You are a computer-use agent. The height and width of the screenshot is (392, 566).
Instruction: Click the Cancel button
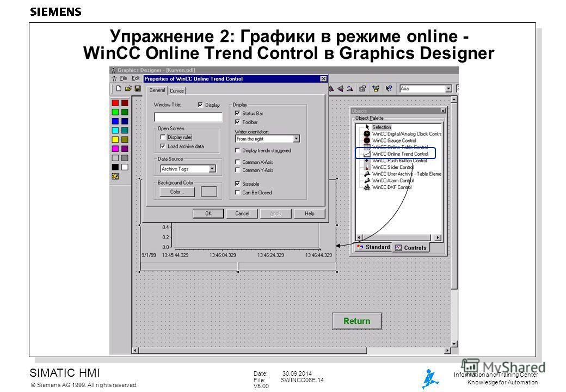coord(242,213)
